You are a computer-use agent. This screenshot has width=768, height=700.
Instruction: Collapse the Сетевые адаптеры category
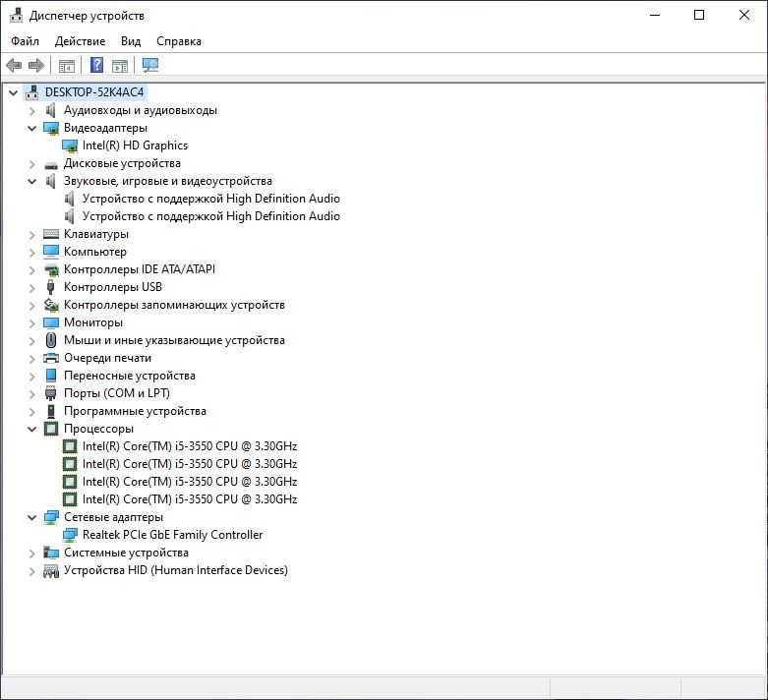pyautogui.click(x=31, y=517)
